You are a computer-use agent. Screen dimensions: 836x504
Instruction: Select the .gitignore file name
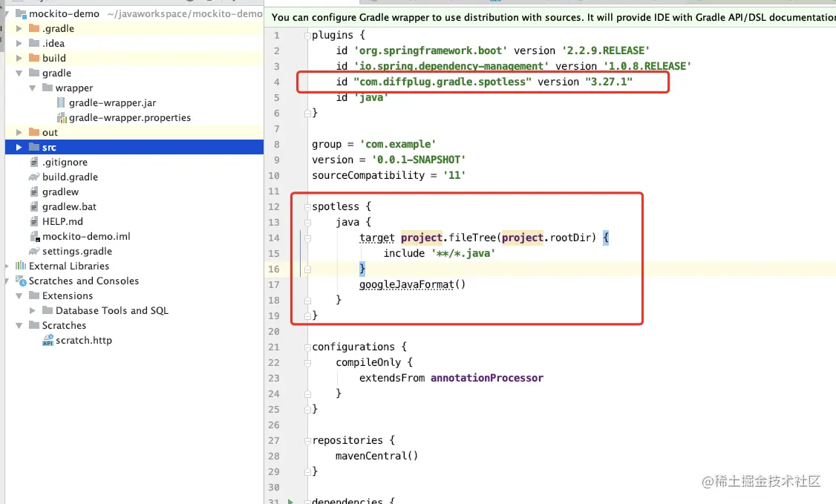click(65, 162)
